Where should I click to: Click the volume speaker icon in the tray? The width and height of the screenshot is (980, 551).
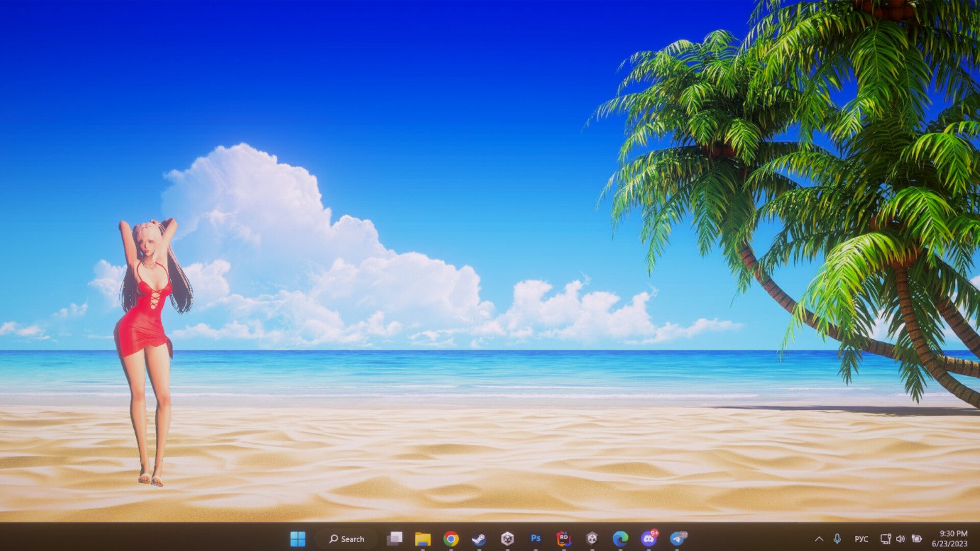(x=900, y=539)
